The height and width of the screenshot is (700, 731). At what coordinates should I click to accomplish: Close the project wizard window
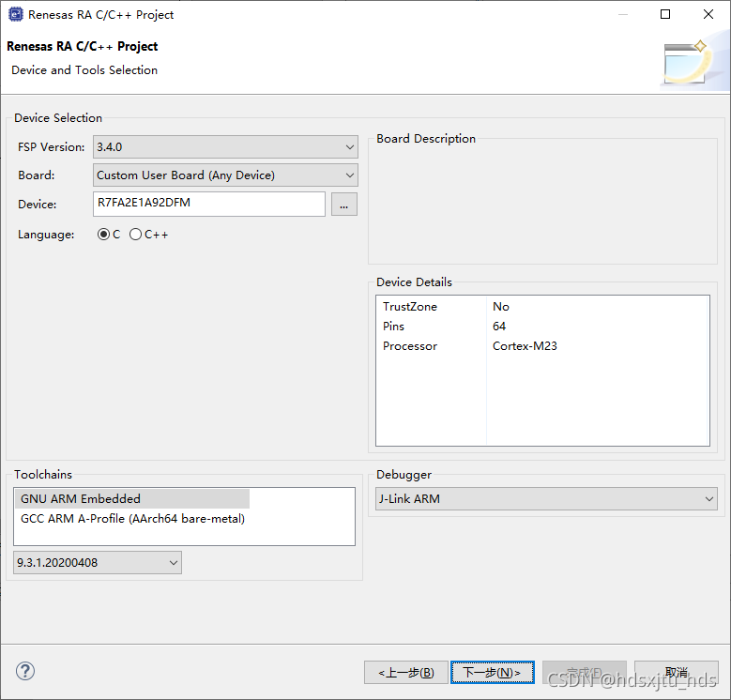coord(708,14)
